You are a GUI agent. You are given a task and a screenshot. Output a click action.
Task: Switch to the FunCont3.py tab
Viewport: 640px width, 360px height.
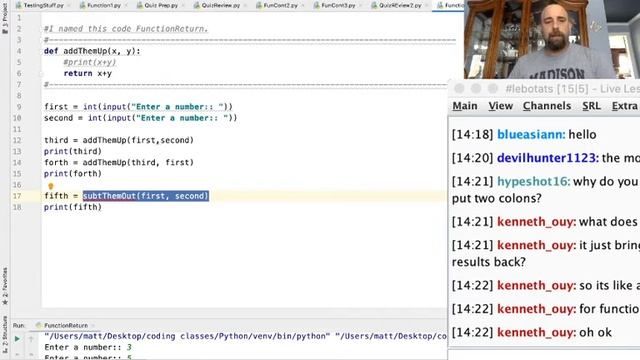[338, 5]
